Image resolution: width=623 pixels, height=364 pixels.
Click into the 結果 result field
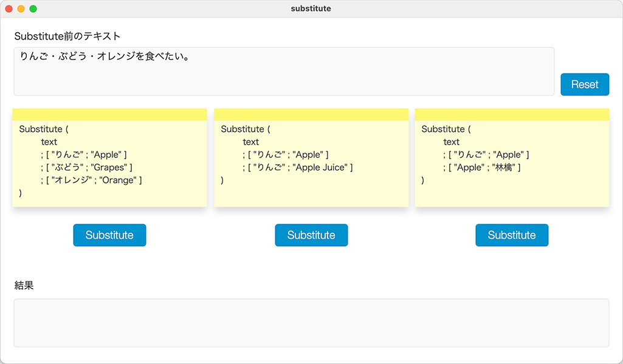point(311,323)
